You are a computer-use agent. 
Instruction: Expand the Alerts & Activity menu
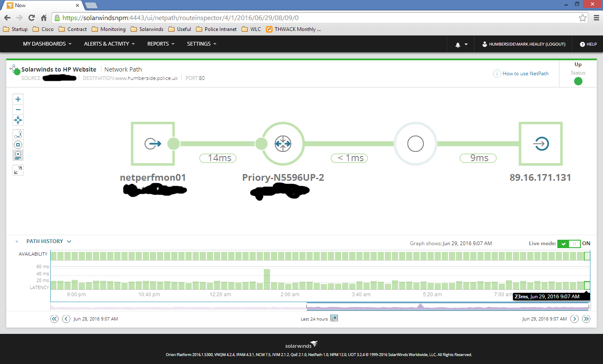click(x=109, y=44)
